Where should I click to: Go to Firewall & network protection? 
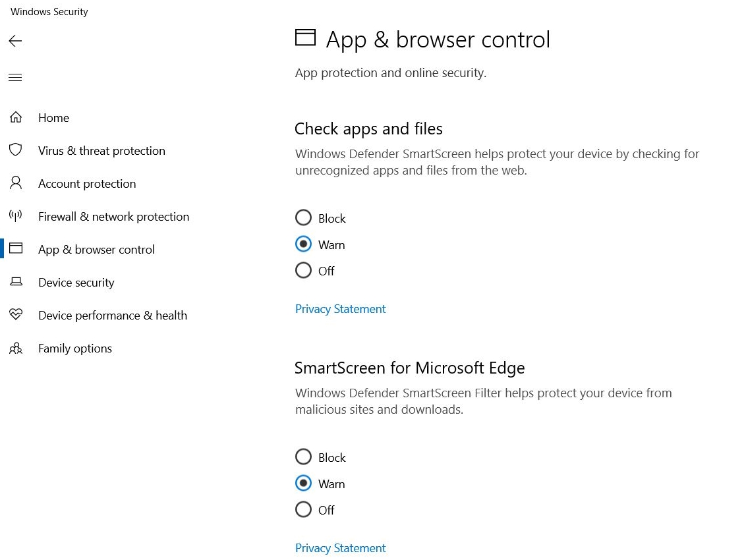coord(113,217)
